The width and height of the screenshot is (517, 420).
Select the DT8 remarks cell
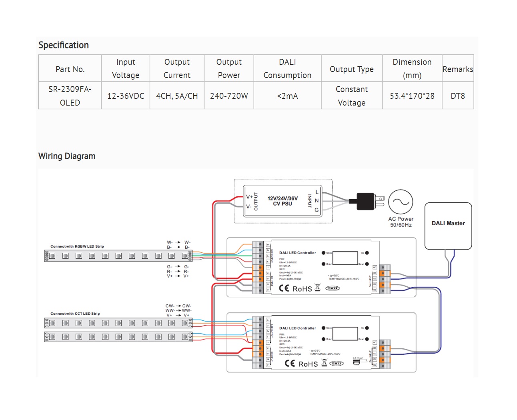pyautogui.click(x=458, y=96)
